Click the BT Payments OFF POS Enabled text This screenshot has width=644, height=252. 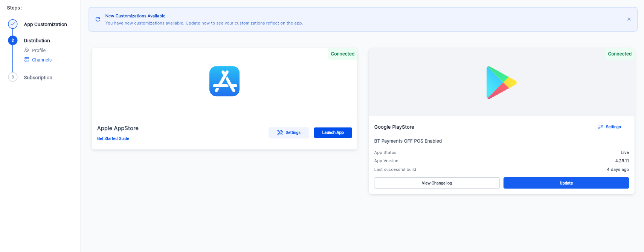[x=408, y=141]
